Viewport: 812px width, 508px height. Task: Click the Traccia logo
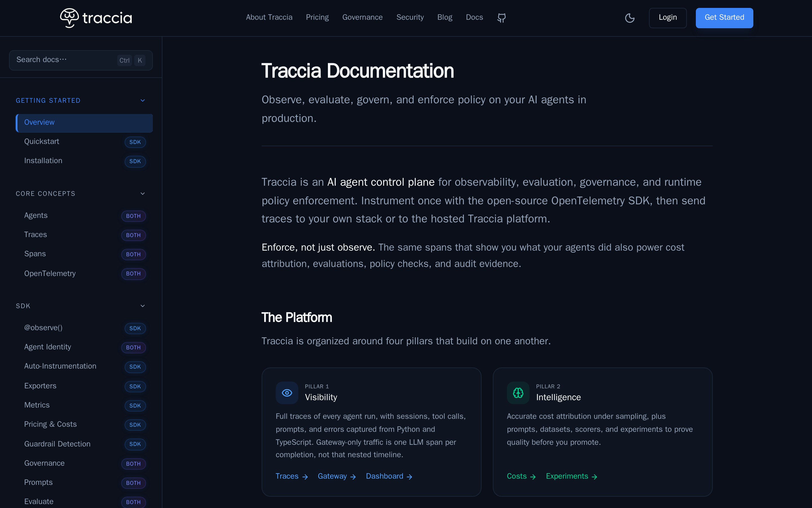click(96, 18)
